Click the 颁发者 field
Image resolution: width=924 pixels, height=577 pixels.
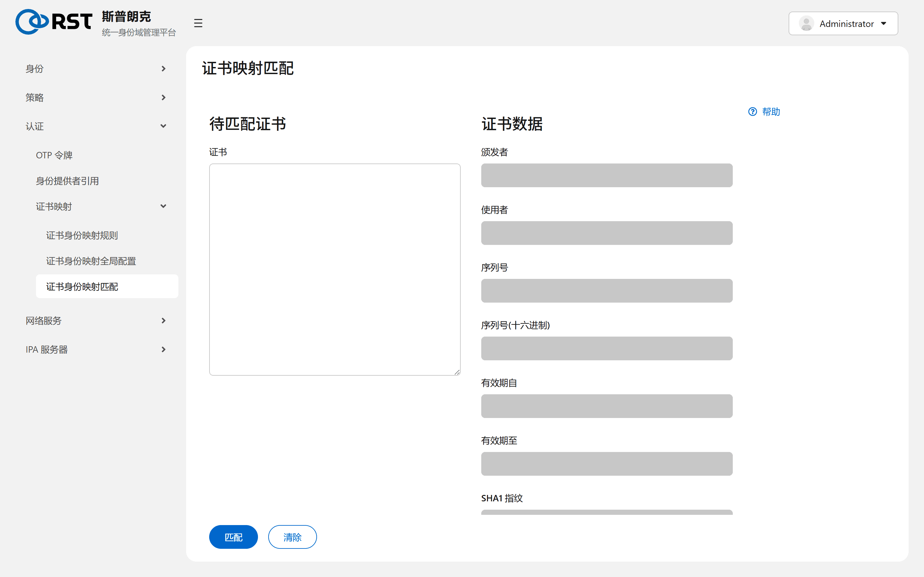click(x=606, y=176)
